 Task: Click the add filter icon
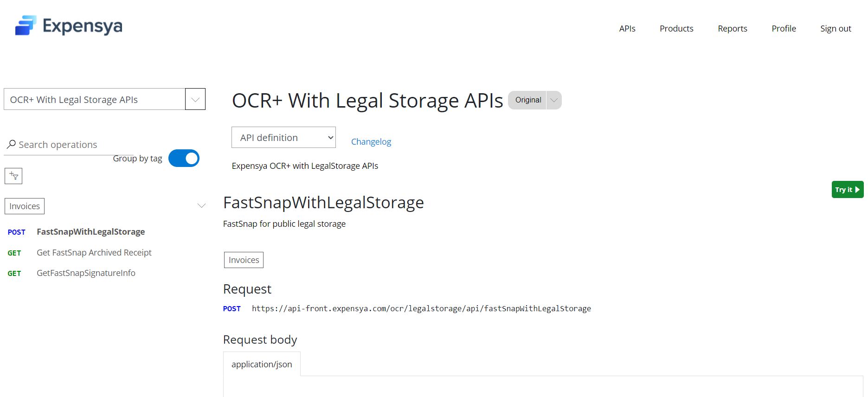13,176
